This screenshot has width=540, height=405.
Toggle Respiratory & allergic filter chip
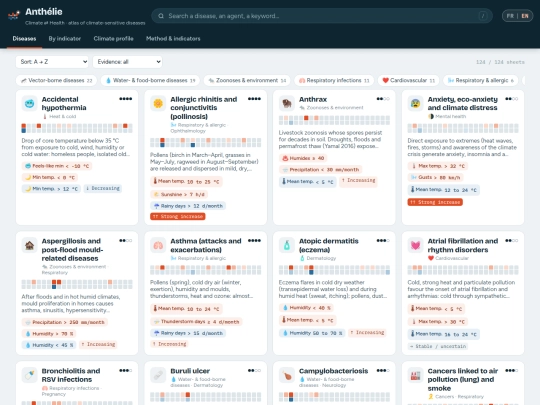pos(481,80)
